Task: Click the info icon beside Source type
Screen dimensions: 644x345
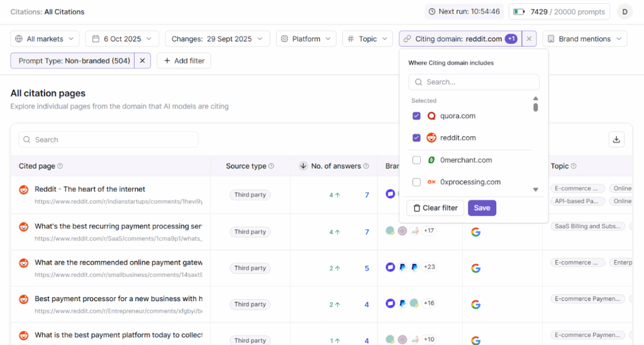Action: click(x=271, y=167)
